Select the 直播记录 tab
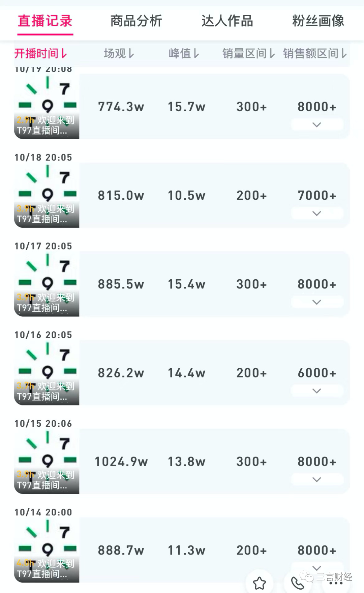Screen dimensions: 364x593 point(45,21)
